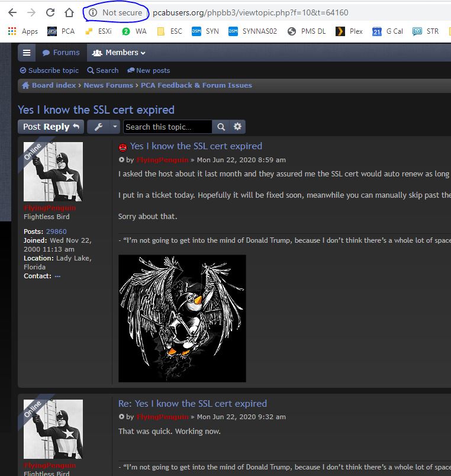This screenshot has height=476, width=451.
Task: View site information via the Not secure indicator
Action: [x=115, y=12]
